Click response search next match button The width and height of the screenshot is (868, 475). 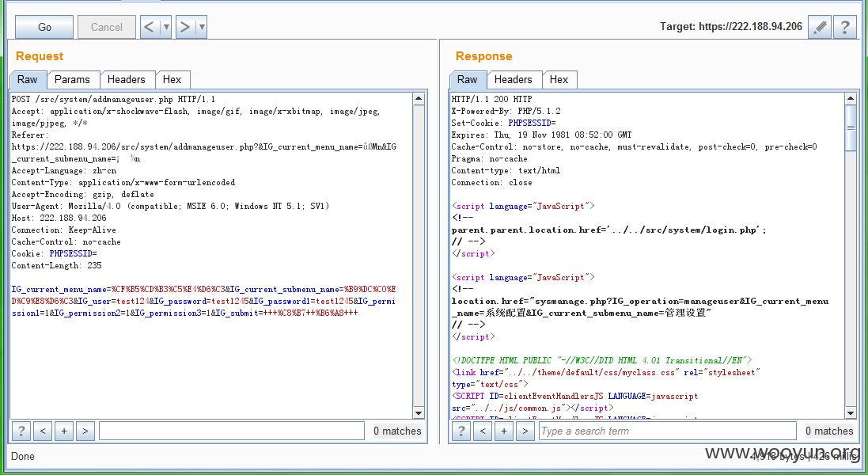click(525, 431)
